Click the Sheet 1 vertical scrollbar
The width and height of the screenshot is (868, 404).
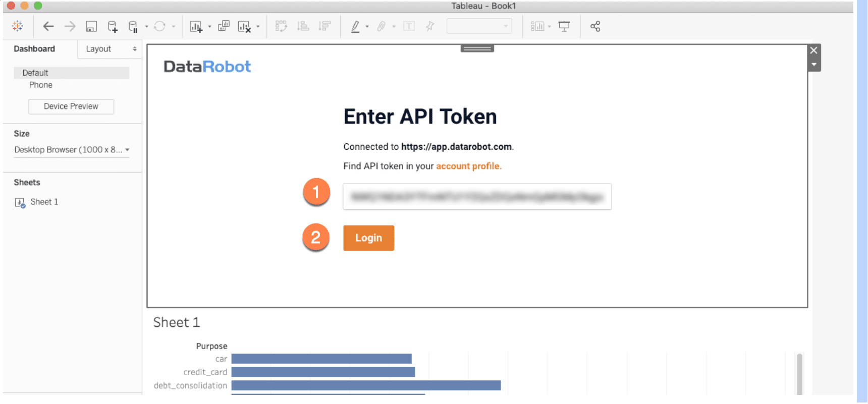pos(799,374)
